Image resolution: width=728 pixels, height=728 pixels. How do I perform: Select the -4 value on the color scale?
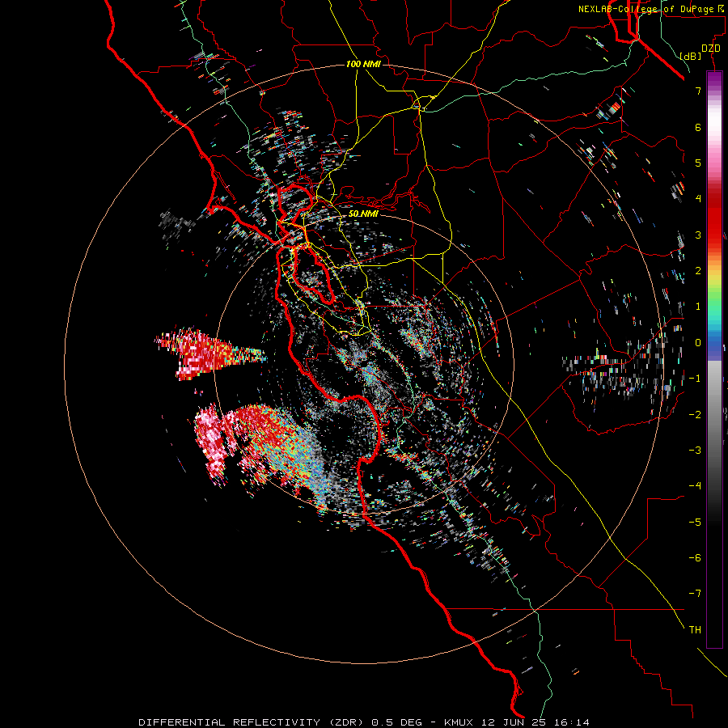click(x=695, y=486)
